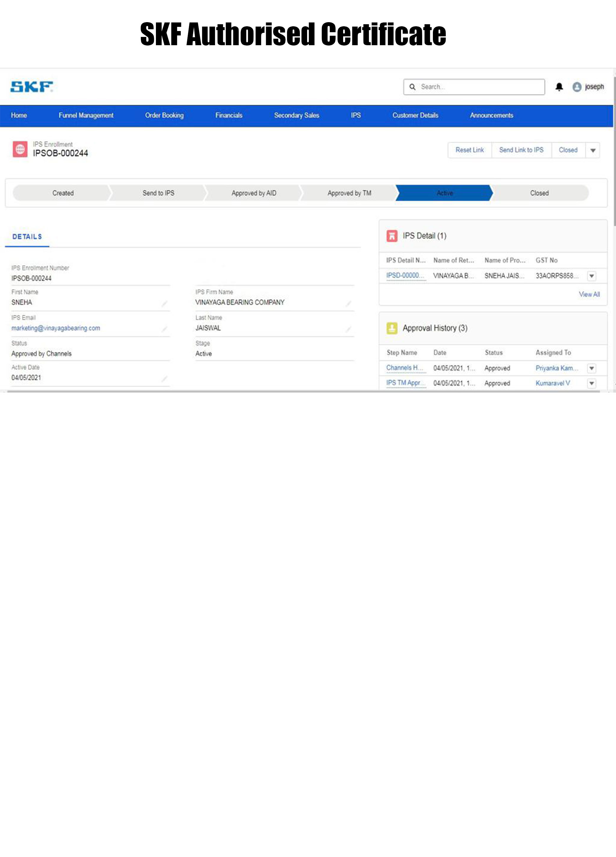This screenshot has height=857, width=616.
Task: Edit Active Date via pencil icon
Action: (x=164, y=379)
